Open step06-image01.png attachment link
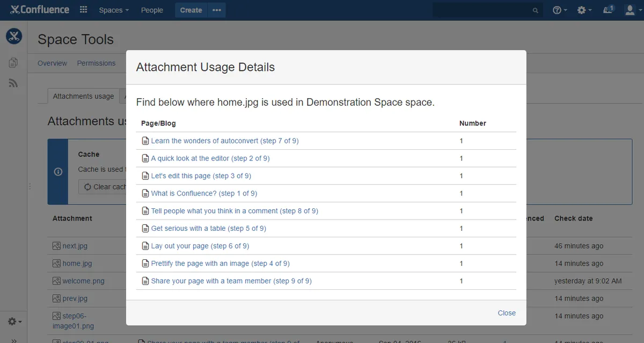The width and height of the screenshot is (644, 343). (73, 321)
